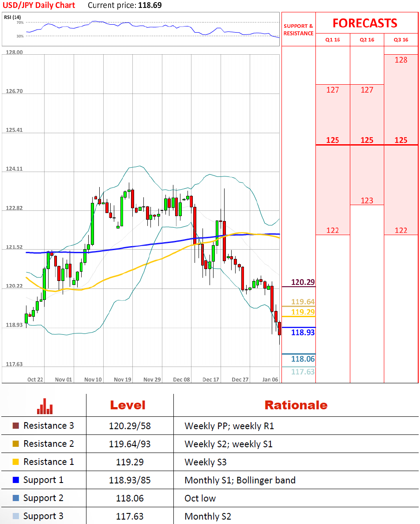The image size is (420, 524).
Task: Click the RSI 70% level label
Action: click(20, 22)
